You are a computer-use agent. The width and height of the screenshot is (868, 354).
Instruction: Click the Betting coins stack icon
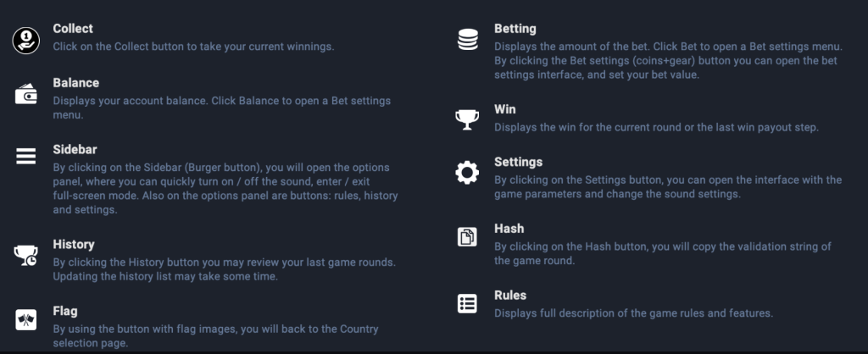pos(467,40)
